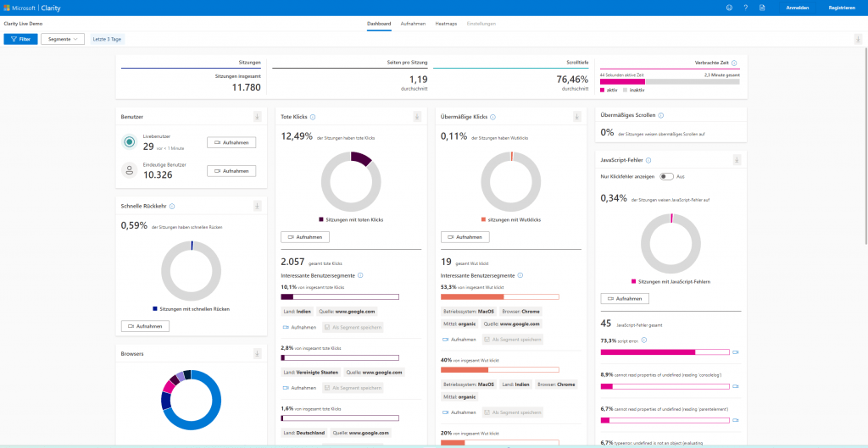This screenshot has height=448, width=868.
Task: Download the Benutzer card data
Action: [257, 116]
